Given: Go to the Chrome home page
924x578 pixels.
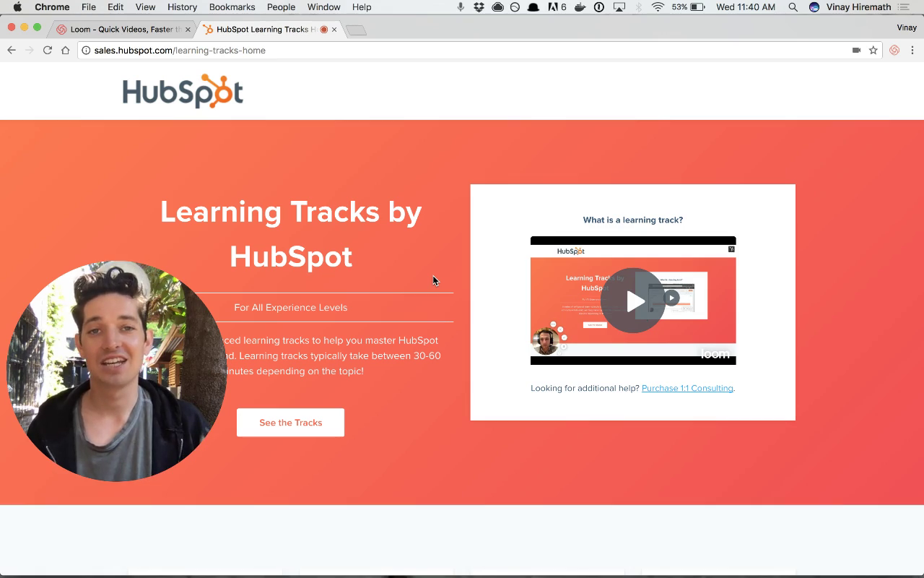Looking at the screenshot, I should [x=66, y=51].
